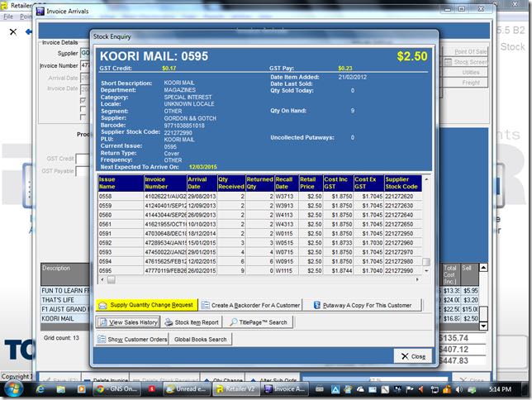Viewport: 532px width, 400px height.
Task: Close the Stock Enquiry dialog
Action: click(413, 356)
